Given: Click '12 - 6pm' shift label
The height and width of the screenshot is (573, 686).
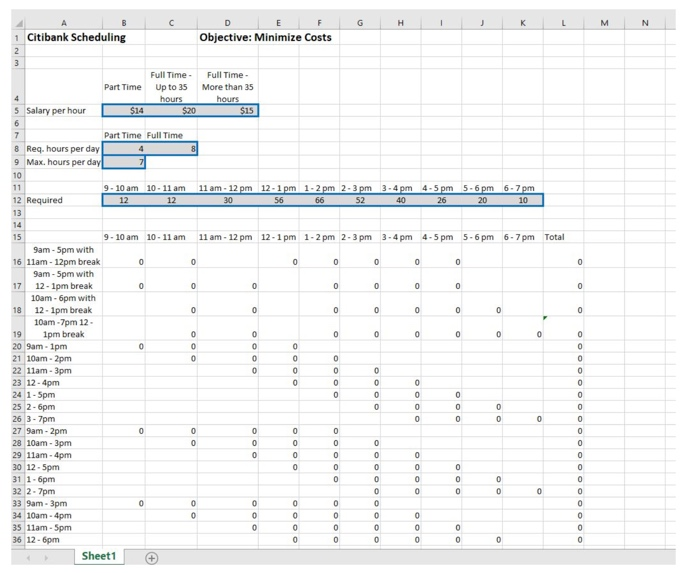Looking at the screenshot, I should (43, 540).
